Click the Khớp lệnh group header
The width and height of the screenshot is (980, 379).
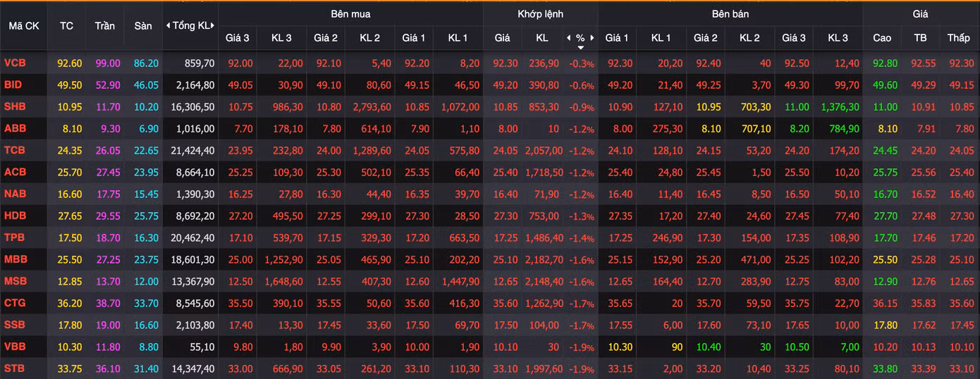tap(541, 13)
